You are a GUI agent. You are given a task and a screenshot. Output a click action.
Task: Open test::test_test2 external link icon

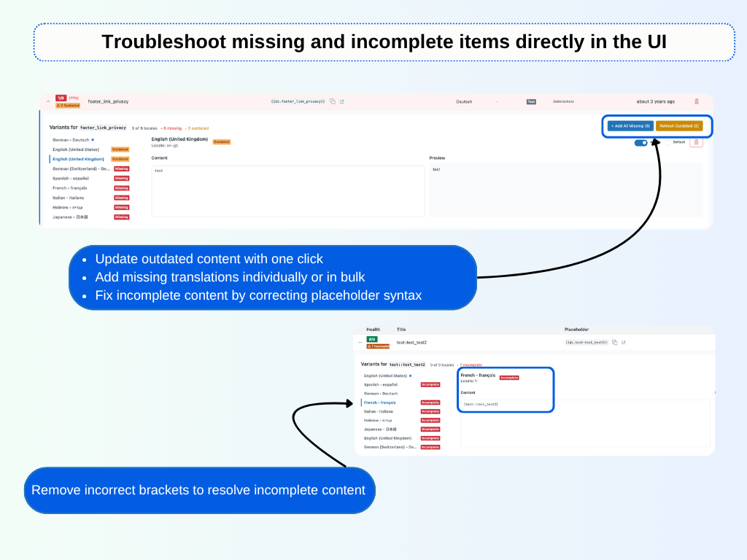click(x=624, y=343)
